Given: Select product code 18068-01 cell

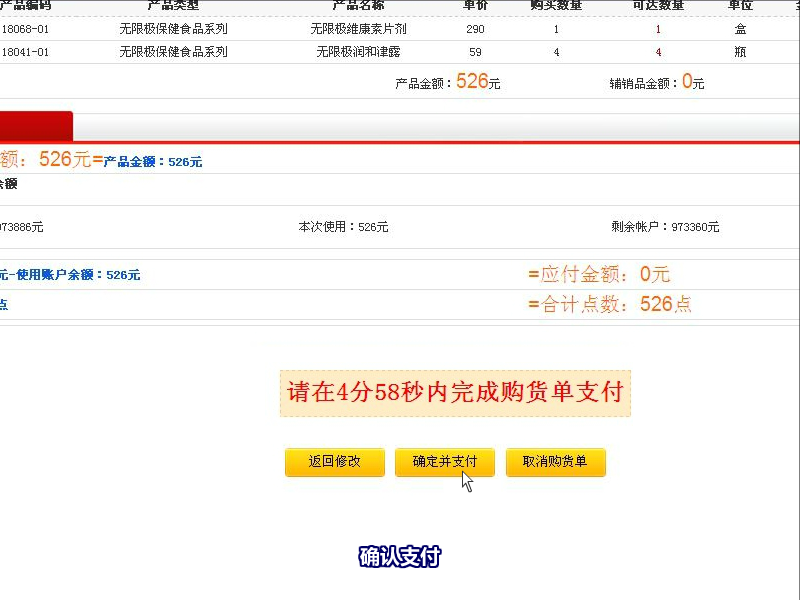Looking at the screenshot, I should pos(25,29).
